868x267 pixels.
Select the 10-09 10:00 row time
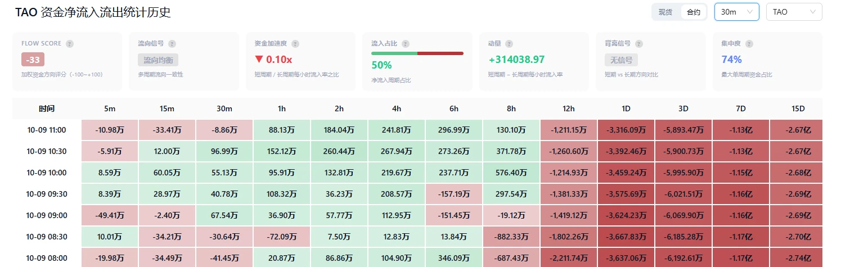click(x=47, y=173)
